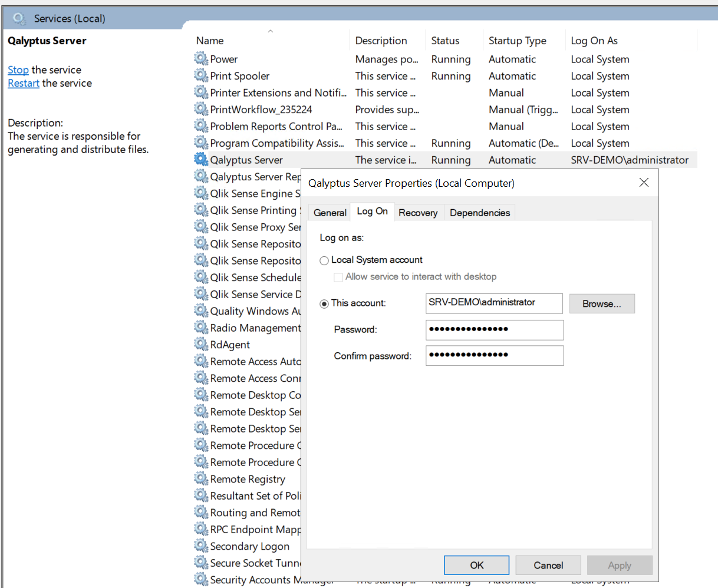The image size is (718, 588).
Task: Toggle Allow service to interact with desktop
Action: (338, 277)
